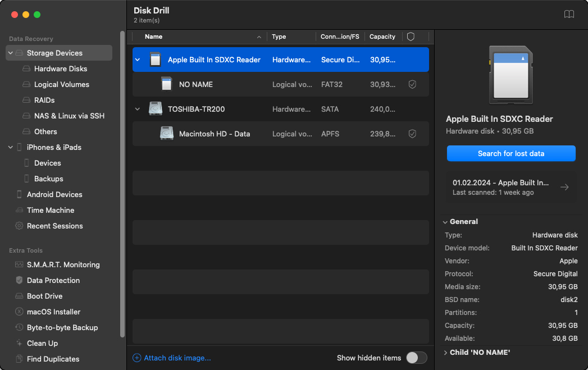Click the shield icon beside Macintosh HD - Data
The image size is (588, 370).
tap(412, 134)
